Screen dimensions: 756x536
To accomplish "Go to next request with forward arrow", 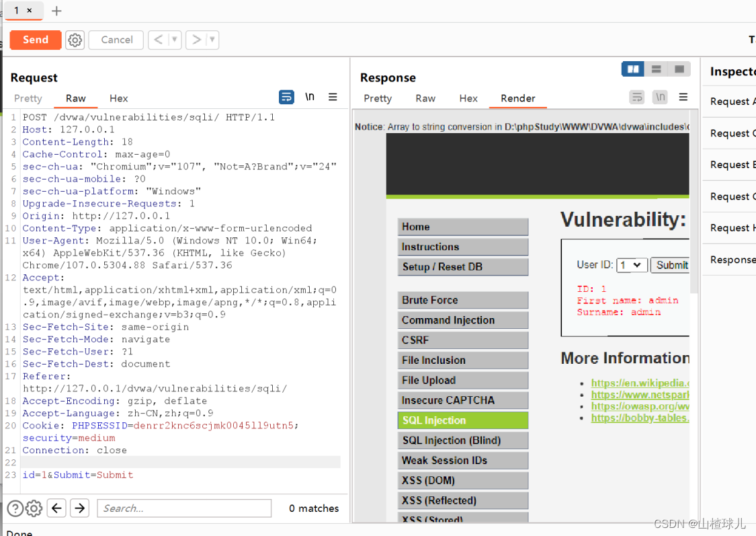I will (x=196, y=40).
